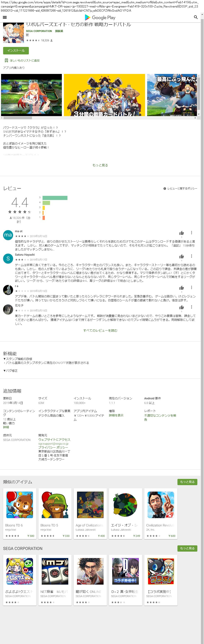Click the 頭脳系 category link
This screenshot has width=204, height=644.
pyautogui.click(x=59, y=31)
